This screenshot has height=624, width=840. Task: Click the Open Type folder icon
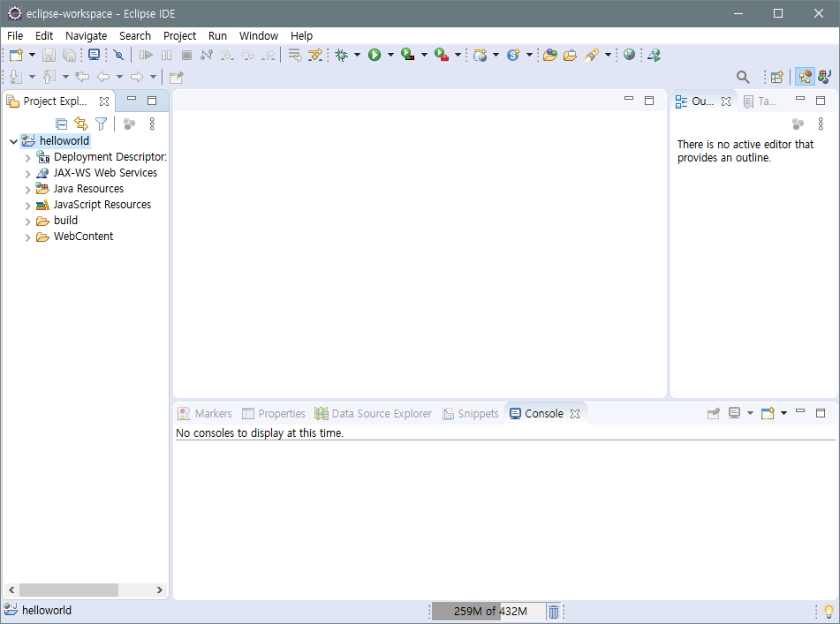[549, 55]
